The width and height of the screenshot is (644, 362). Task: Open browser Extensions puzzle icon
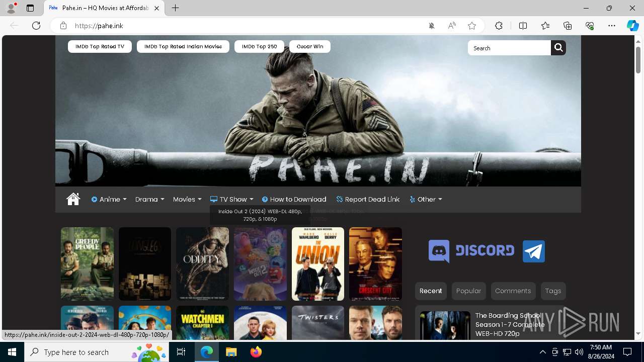tap(499, 26)
